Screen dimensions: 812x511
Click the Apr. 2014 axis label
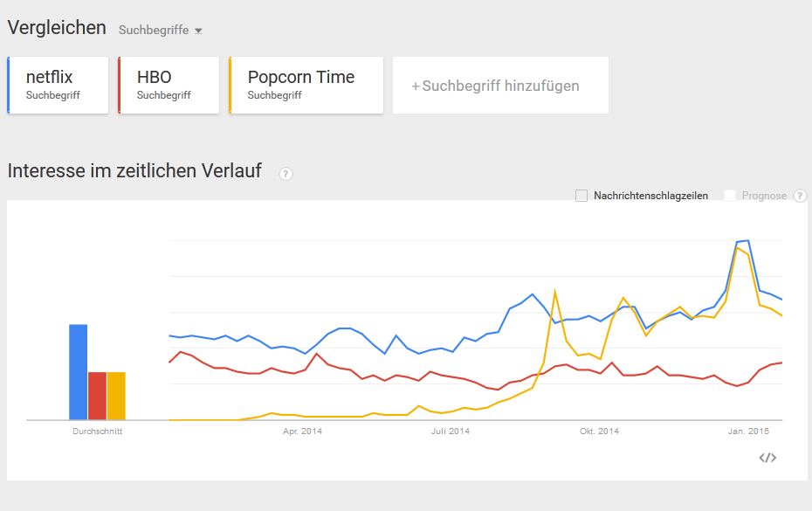click(x=302, y=432)
